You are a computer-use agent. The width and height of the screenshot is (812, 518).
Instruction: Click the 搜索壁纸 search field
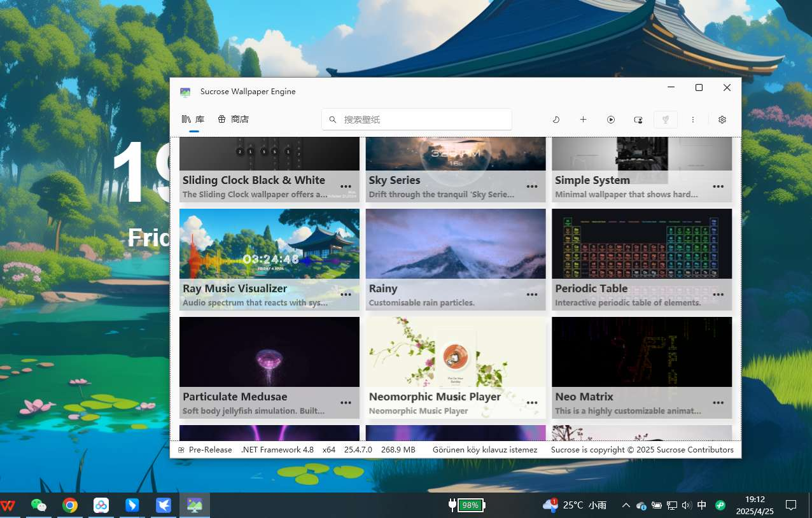[x=417, y=120]
